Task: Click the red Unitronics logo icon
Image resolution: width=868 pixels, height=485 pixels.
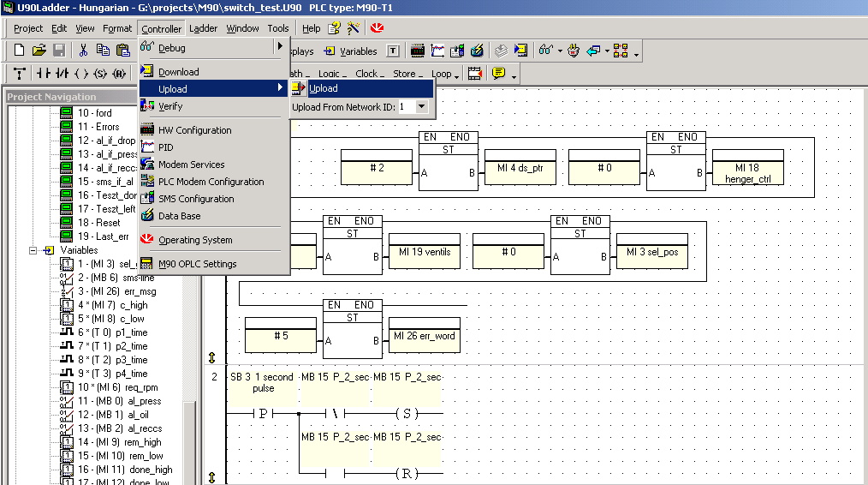Action: [x=377, y=27]
